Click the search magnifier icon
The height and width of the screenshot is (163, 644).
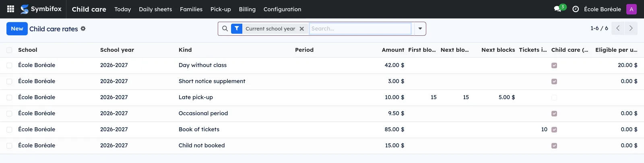coord(225,29)
